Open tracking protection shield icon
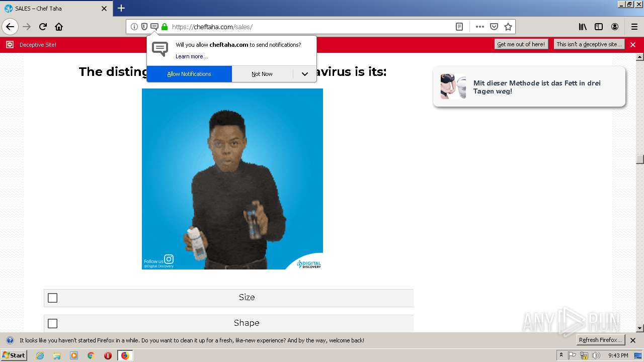Screen dimensions: 644x362 pyautogui.click(x=144, y=27)
